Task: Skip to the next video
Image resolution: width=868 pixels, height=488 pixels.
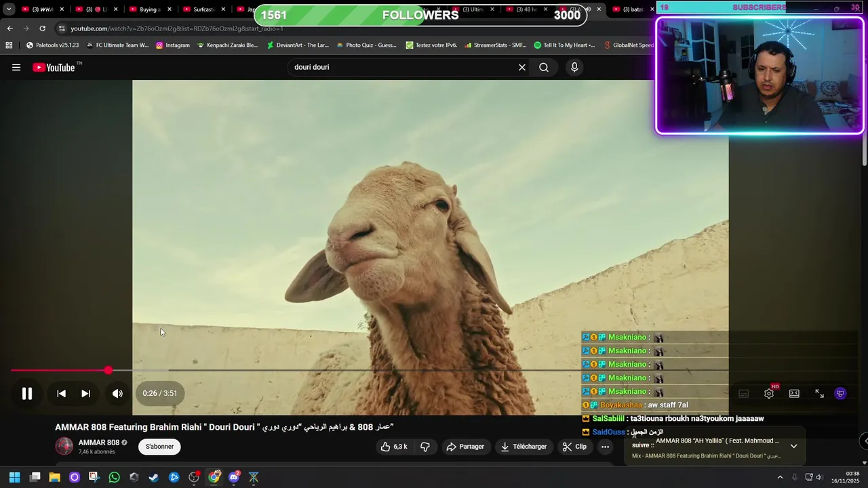Action: 85,393
